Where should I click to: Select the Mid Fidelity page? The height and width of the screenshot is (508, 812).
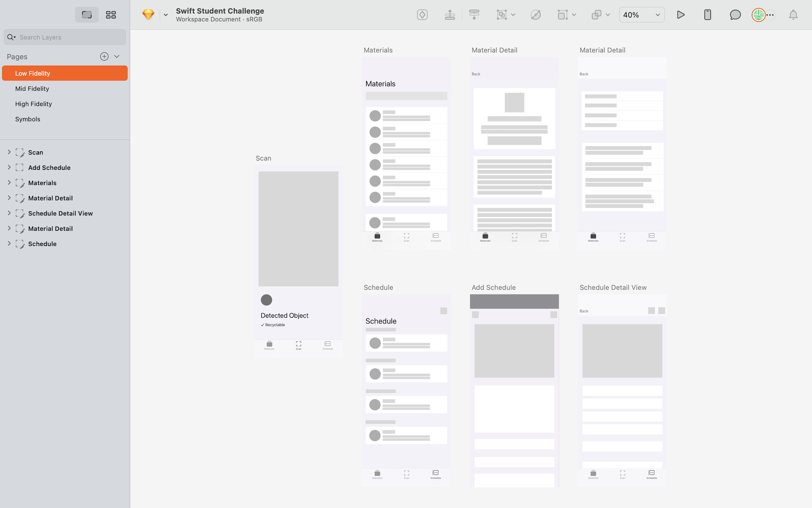point(32,89)
